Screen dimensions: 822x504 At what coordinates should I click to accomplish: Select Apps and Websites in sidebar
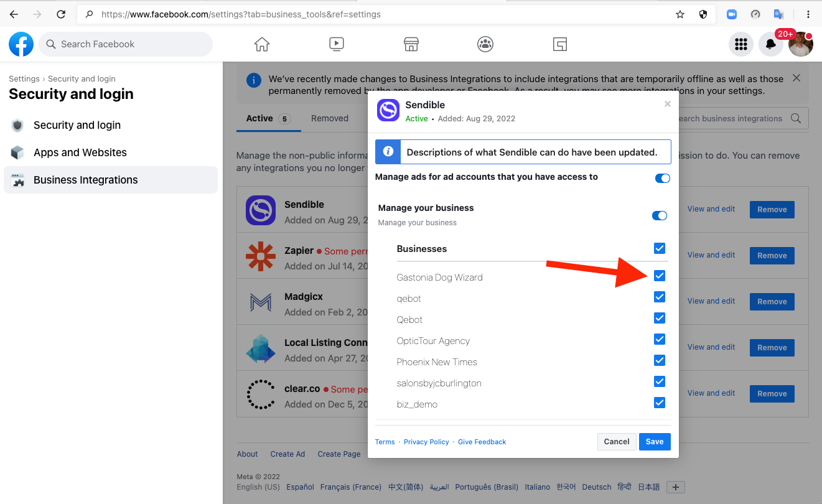(x=80, y=152)
